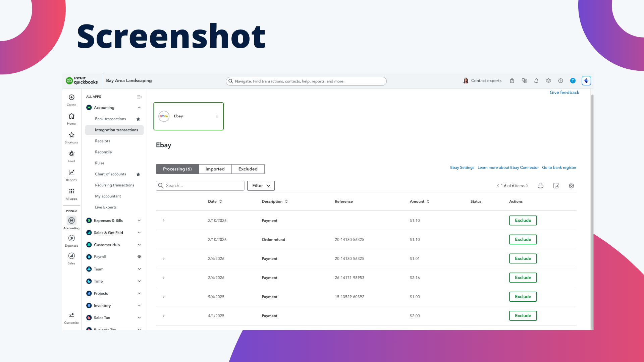Open Reconcile menu item
This screenshot has width=644, height=362.
point(103,152)
